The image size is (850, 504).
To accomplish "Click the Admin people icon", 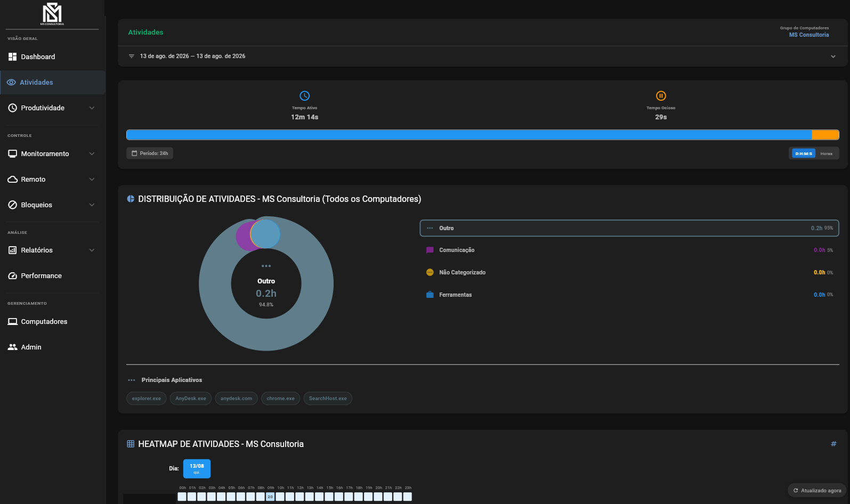I will (x=13, y=347).
